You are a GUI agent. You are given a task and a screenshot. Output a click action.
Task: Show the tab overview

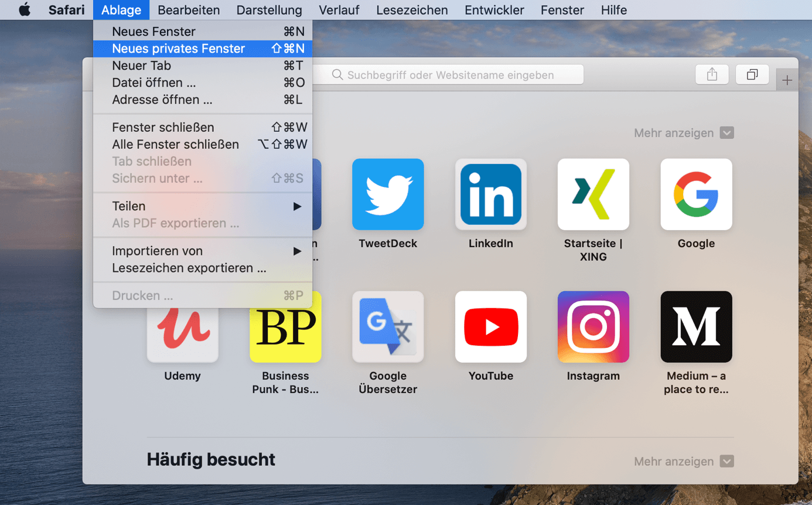point(752,74)
